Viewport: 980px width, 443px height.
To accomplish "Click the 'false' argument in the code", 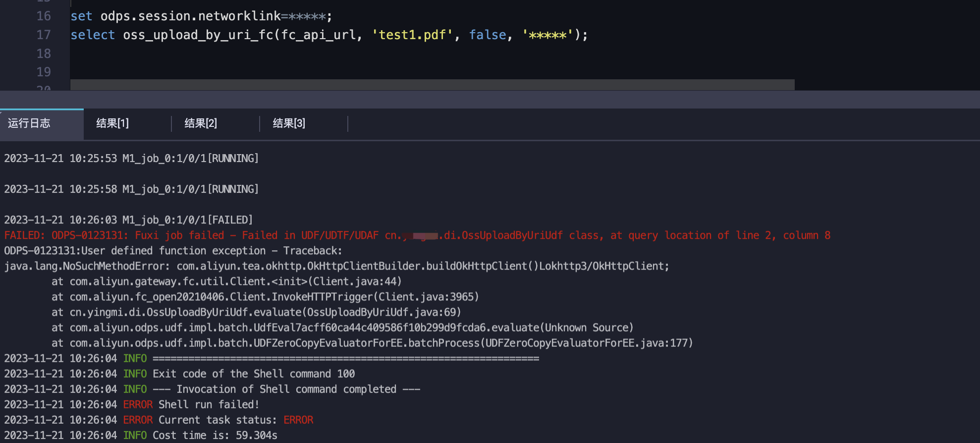I will (x=488, y=35).
